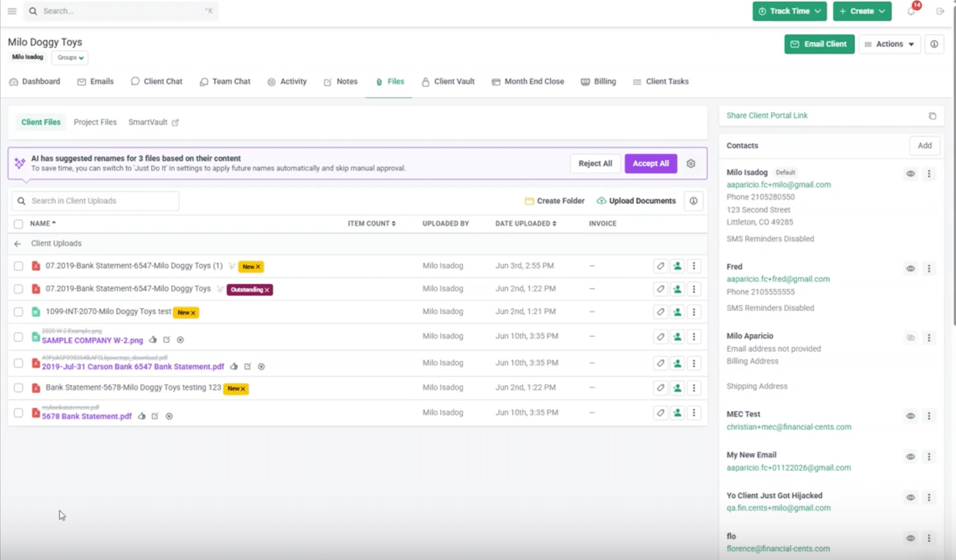This screenshot has width=956, height=560.
Task: Tick the select-all checkbox in header
Action: point(18,224)
